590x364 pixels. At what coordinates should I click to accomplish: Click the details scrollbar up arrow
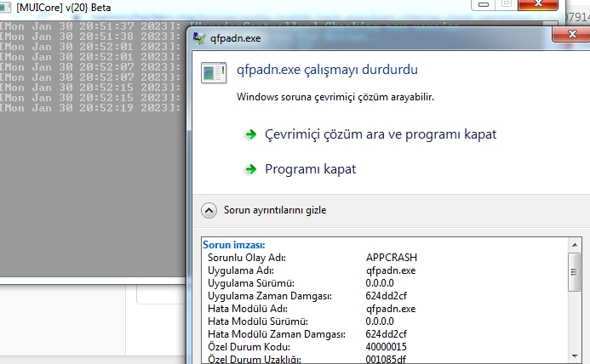tap(575, 245)
